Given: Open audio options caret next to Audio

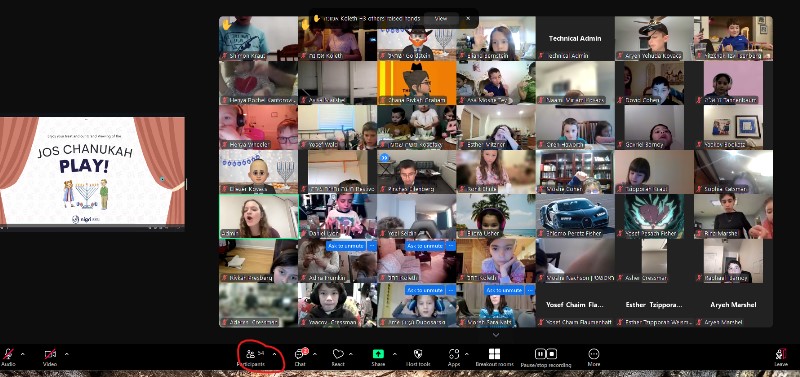Looking at the screenshot, I should 22,354.
